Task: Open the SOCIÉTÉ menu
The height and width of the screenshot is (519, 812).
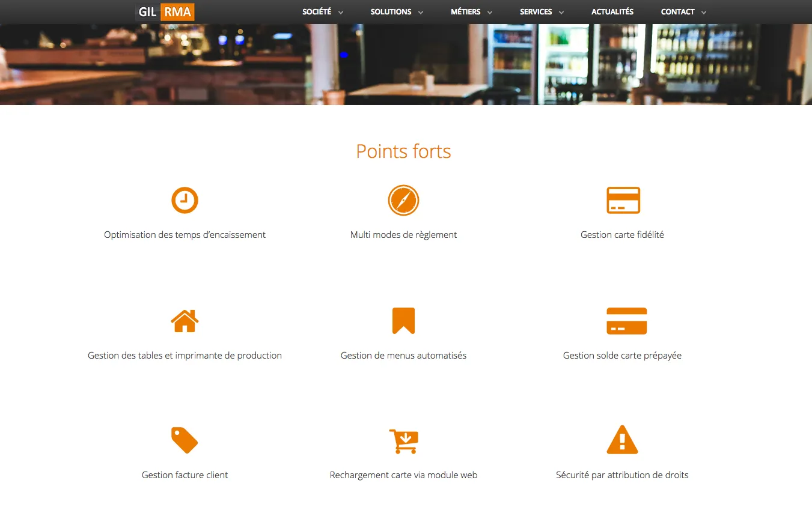Action: click(317, 12)
